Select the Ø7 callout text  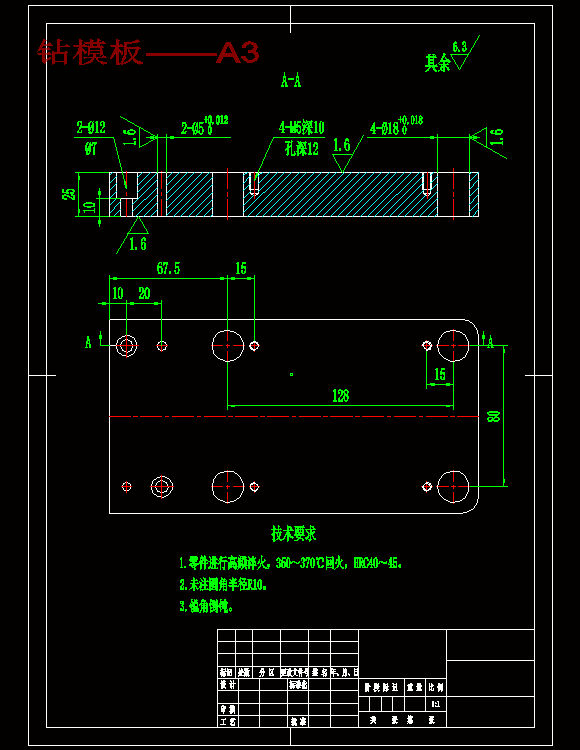91,149
